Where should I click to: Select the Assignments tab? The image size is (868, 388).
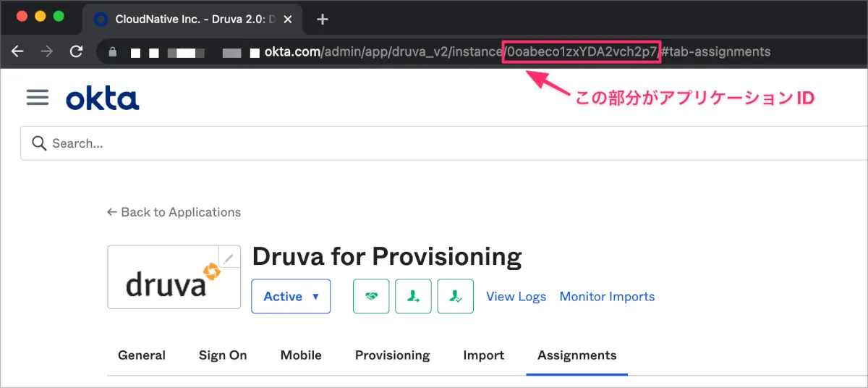click(x=577, y=355)
